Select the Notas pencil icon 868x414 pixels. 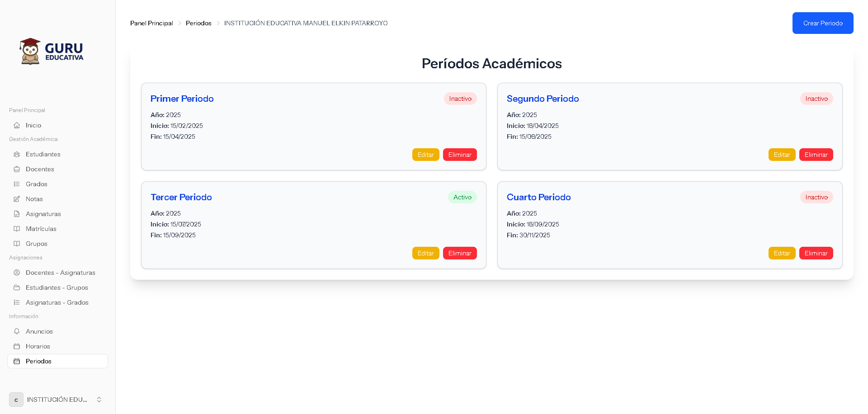[x=16, y=199]
